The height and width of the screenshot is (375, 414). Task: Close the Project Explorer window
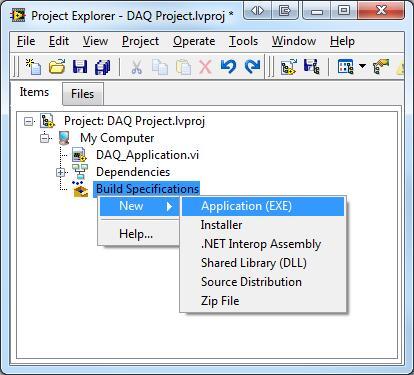pos(381,11)
